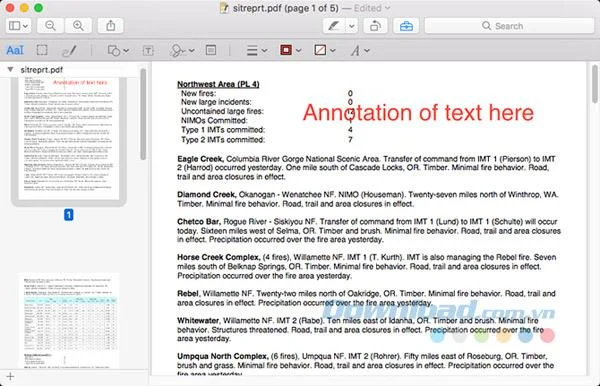Screen dimensions: 600x386
Task: Click the "NIMOs Committed:" label
Action: [214, 121]
